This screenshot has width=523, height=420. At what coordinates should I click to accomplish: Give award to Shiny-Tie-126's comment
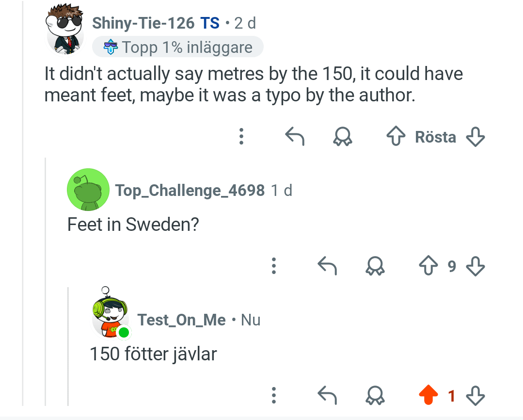343,137
